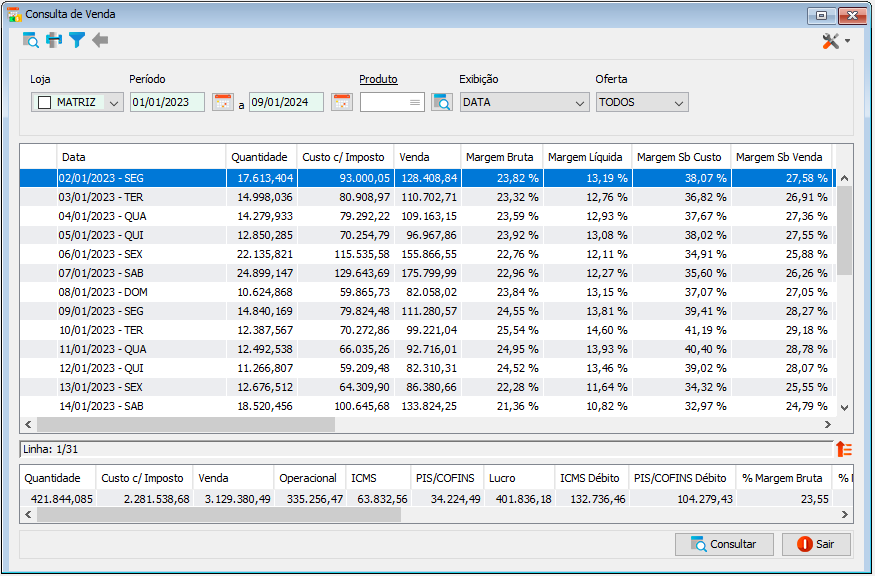This screenshot has width=875, height=576.
Task: Click the blue filter funnel icon
Action: (x=77, y=40)
